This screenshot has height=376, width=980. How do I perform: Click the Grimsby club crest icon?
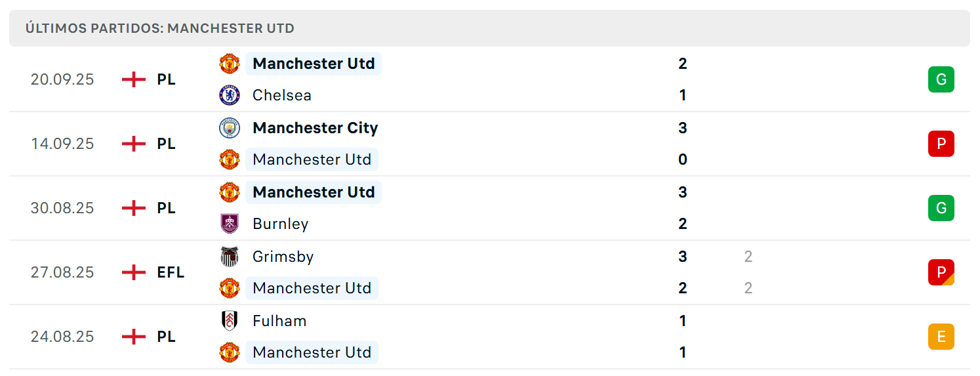[x=230, y=257]
